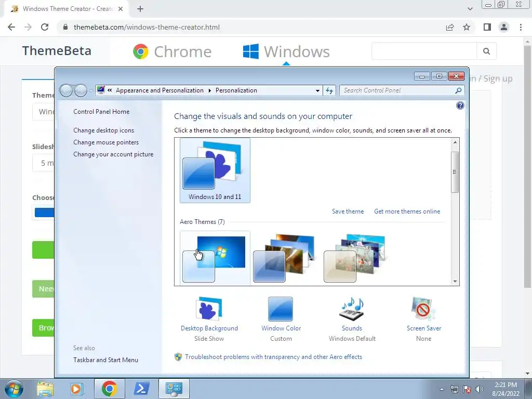Open the Chrome profile avatar menu
The width and height of the screenshot is (532, 399).
point(504,27)
